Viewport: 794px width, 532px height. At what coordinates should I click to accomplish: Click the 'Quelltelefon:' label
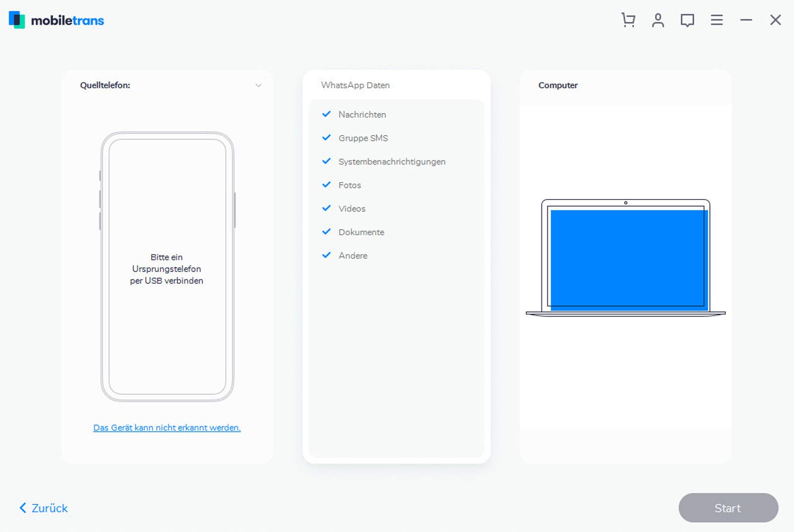pyautogui.click(x=105, y=85)
